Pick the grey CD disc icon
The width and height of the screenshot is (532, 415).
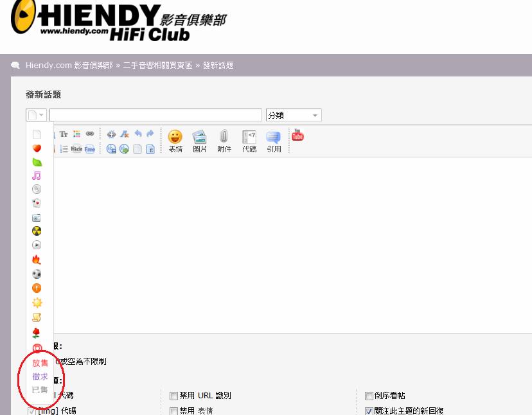[x=37, y=189]
